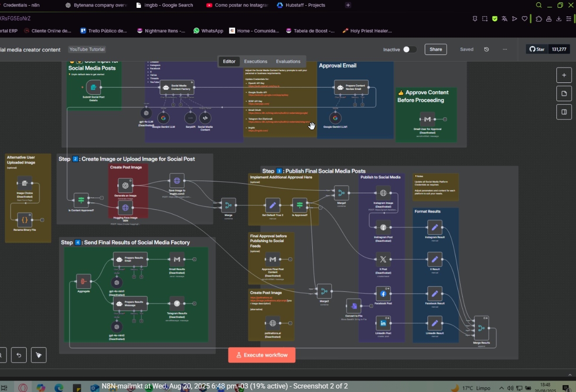This screenshot has width=576, height=392.
Task: Click the Aggregate node in Step 4
Action: coord(83,282)
